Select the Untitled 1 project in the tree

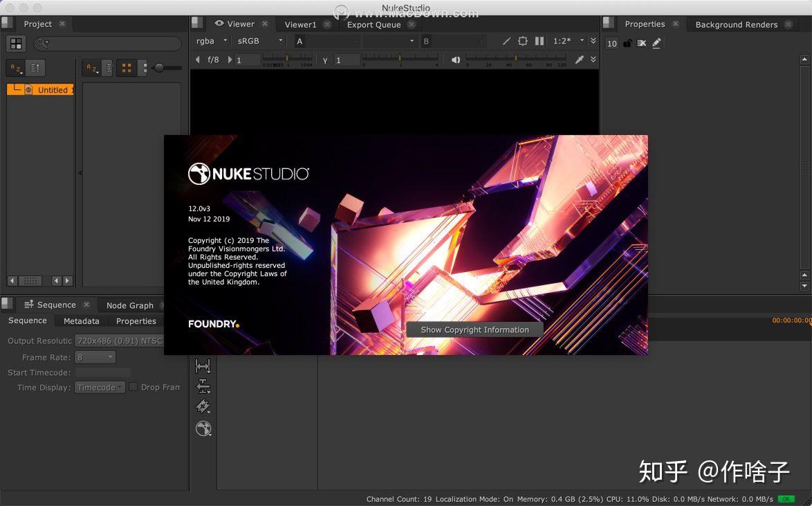[40, 90]
